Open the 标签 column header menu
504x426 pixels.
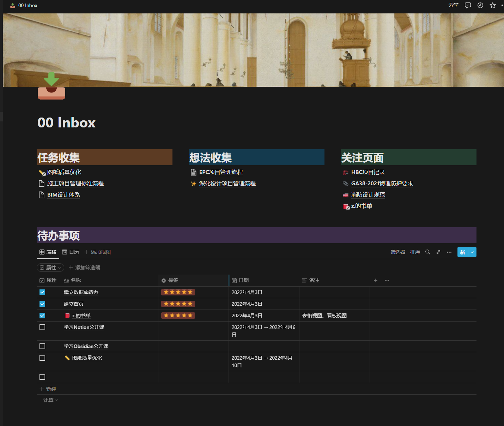click(193, 280)
